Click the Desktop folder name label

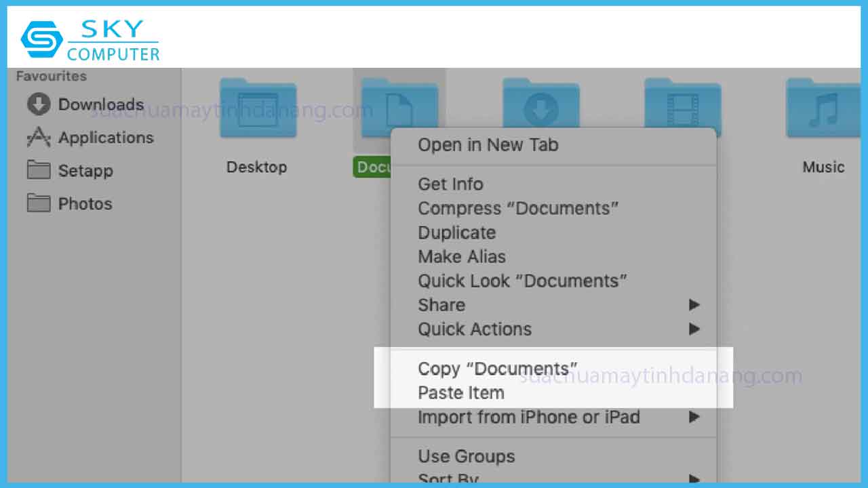[257, 167]
